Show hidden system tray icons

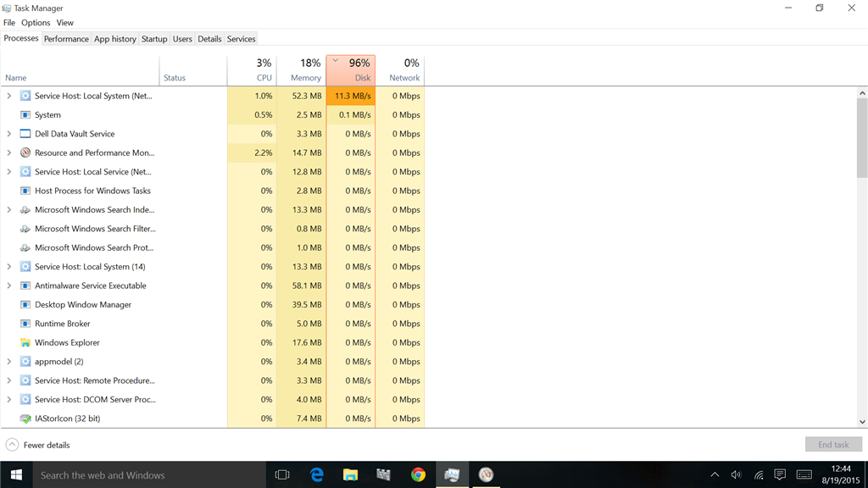pos(715,474)
